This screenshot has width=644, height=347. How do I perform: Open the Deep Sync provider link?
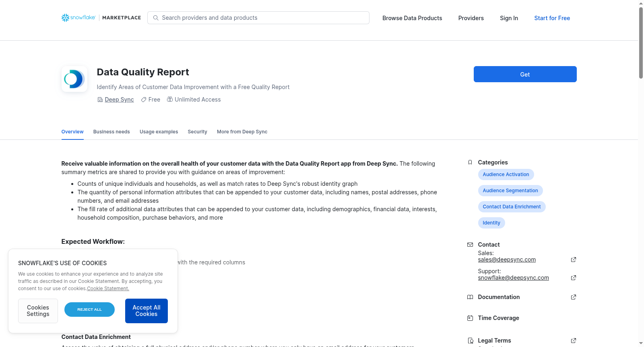[x=119, y=100]
